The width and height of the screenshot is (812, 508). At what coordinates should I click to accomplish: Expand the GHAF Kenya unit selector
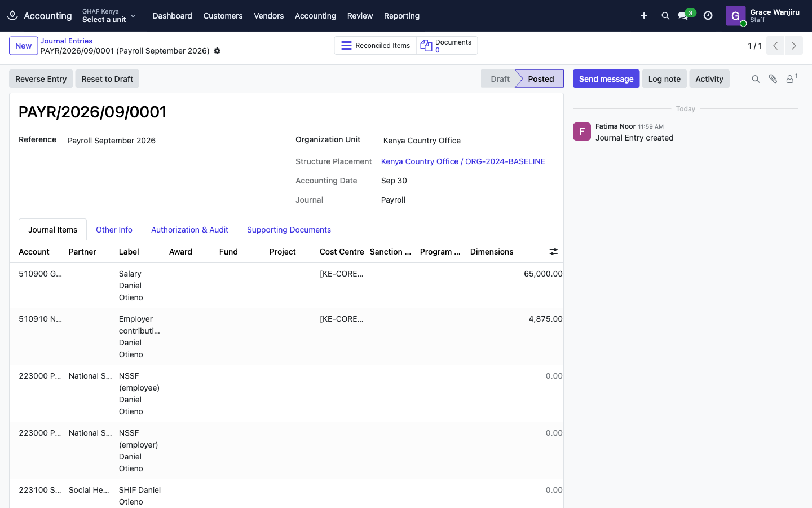click(x=109, y=16)
